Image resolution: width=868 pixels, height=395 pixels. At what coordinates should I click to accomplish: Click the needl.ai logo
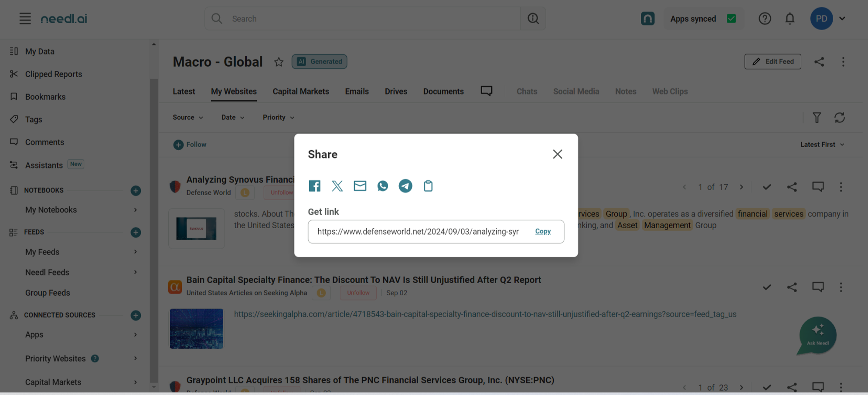pyautogui.click(x=64, y=19)
